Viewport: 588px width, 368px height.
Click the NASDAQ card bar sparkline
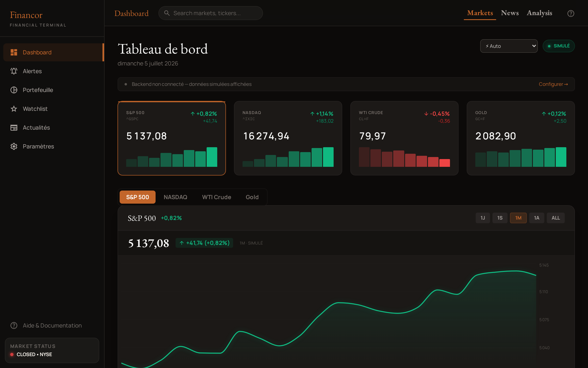[288, 157]
